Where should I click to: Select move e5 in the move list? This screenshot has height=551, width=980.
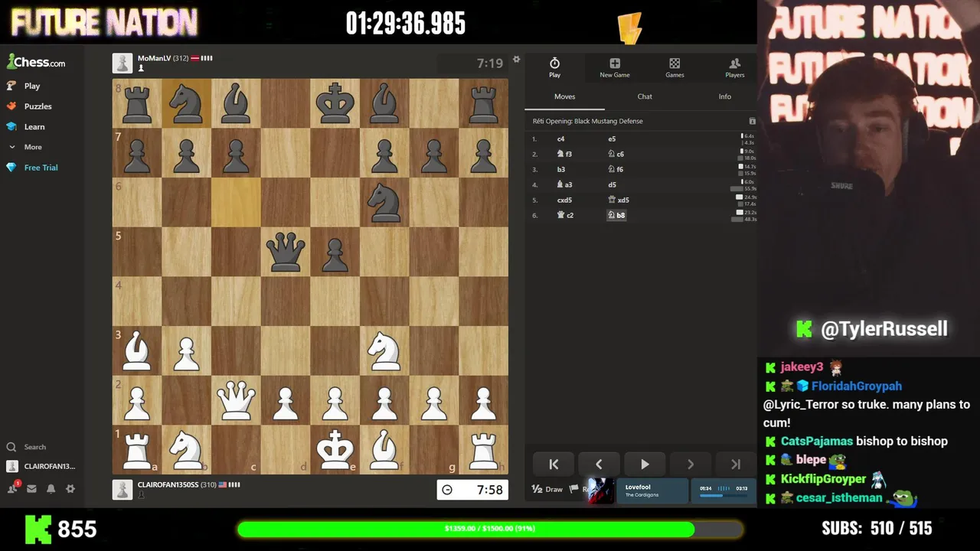point(612,139)
